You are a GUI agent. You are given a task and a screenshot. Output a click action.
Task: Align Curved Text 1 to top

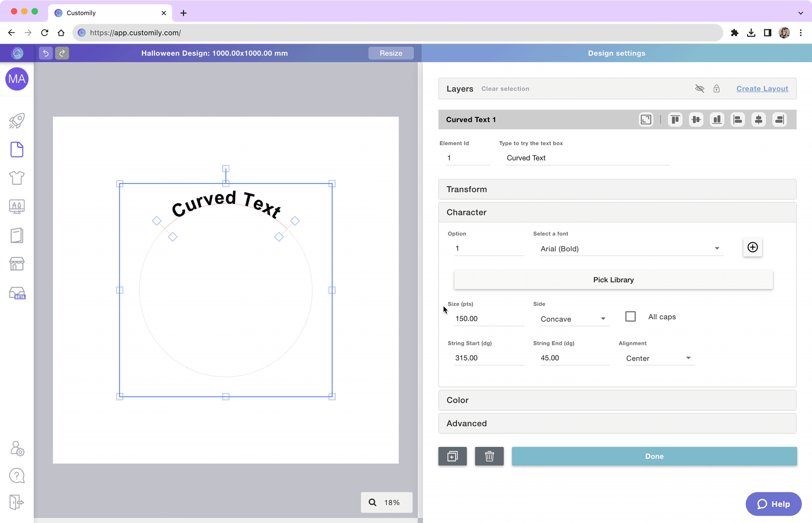click(675, 119)
